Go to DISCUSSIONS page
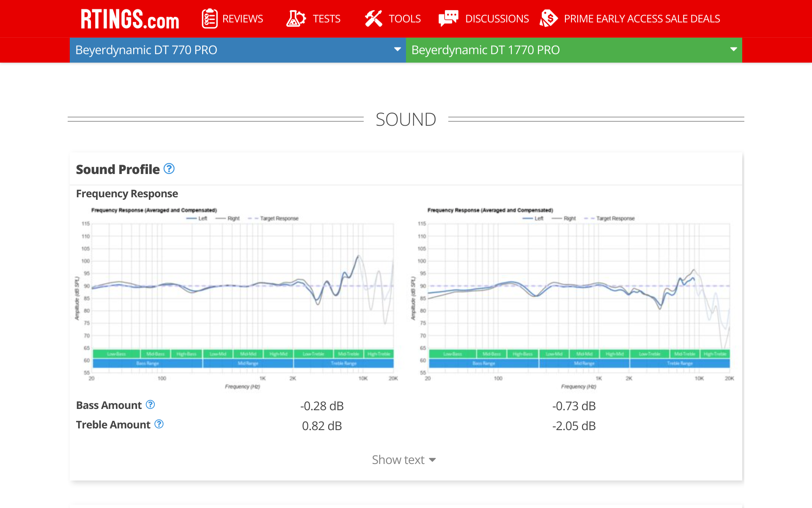This screenshot has height=508, width=812. [x=497, y=19]
